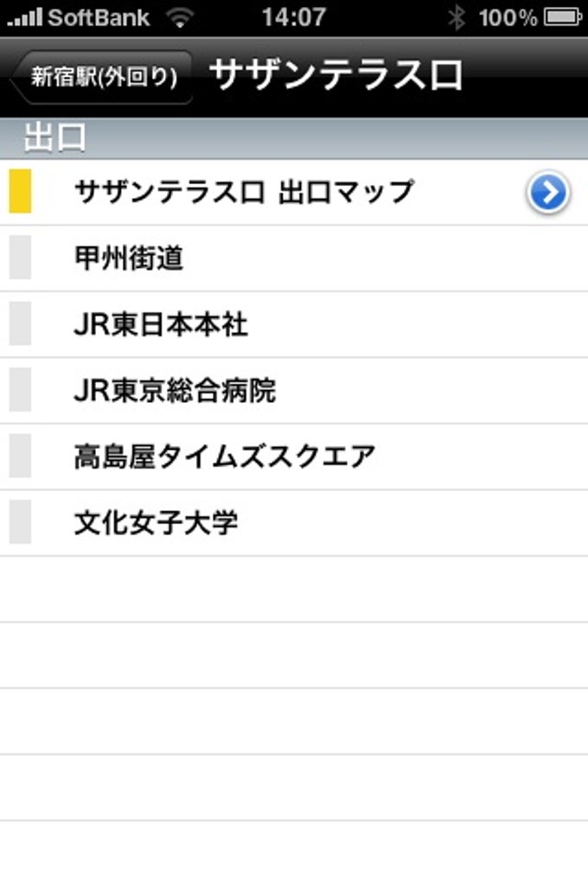Image resolution: width=588 pixels, height=882 pixels.
Task: Tap the battery indicator icon
Action: 562,17
